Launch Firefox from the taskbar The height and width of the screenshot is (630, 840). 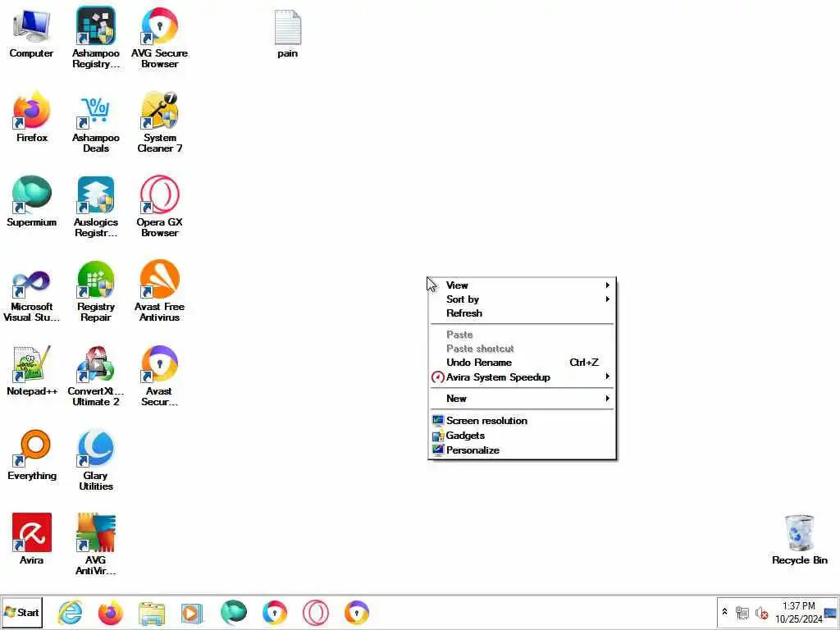pos(111,613)
